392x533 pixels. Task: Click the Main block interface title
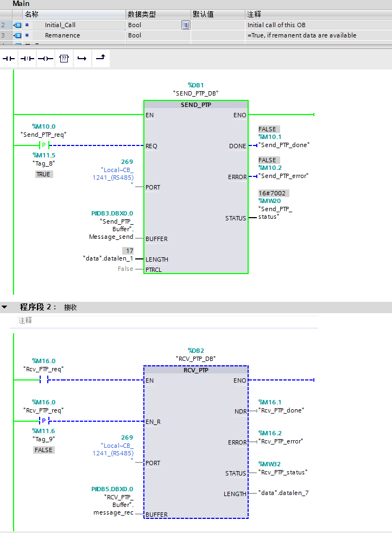pyautogui.click(x=21, y=4)
